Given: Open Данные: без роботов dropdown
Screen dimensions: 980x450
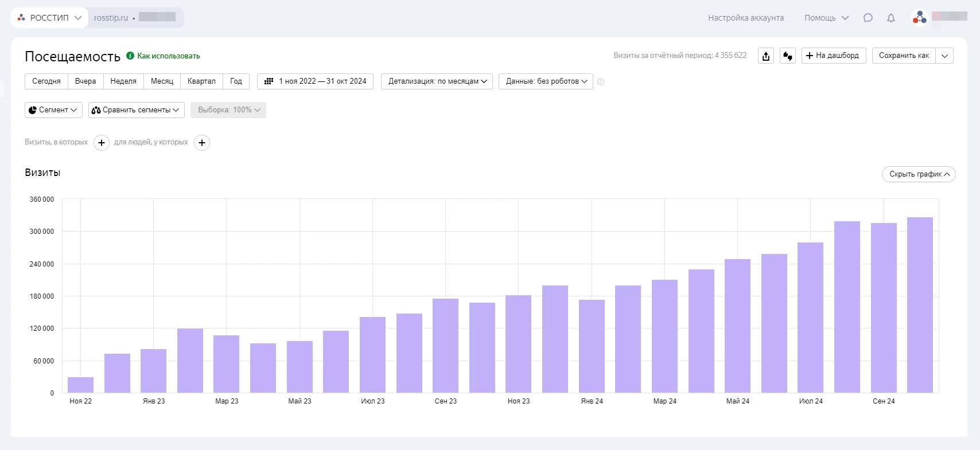Looking at the screenshot, I should pos(546,81).
